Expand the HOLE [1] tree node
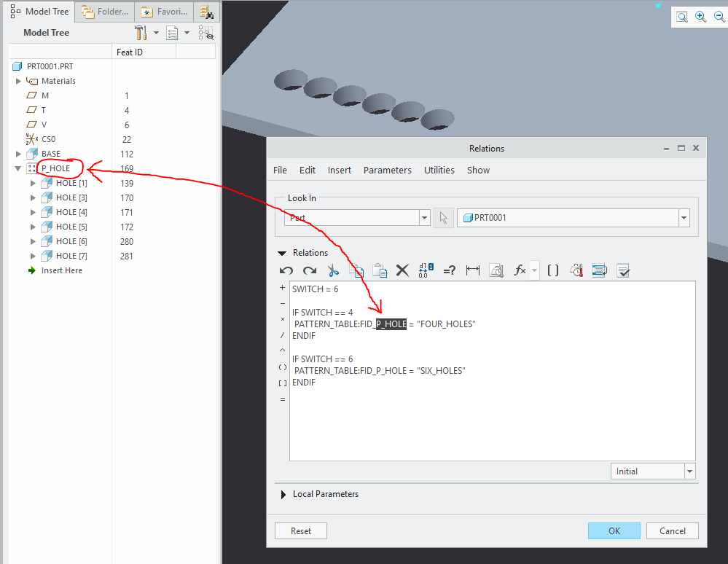728x564 pixels. point(32,183)
